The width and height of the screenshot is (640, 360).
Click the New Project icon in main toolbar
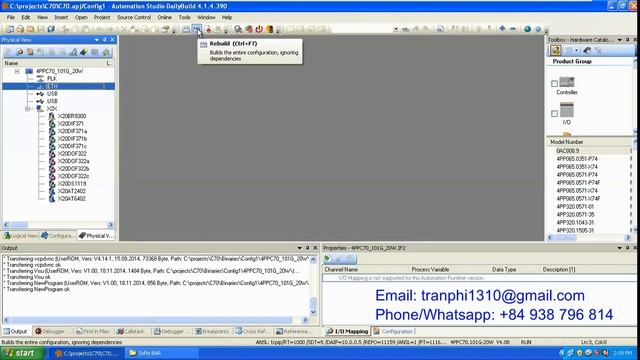click(x=10, y=29)
